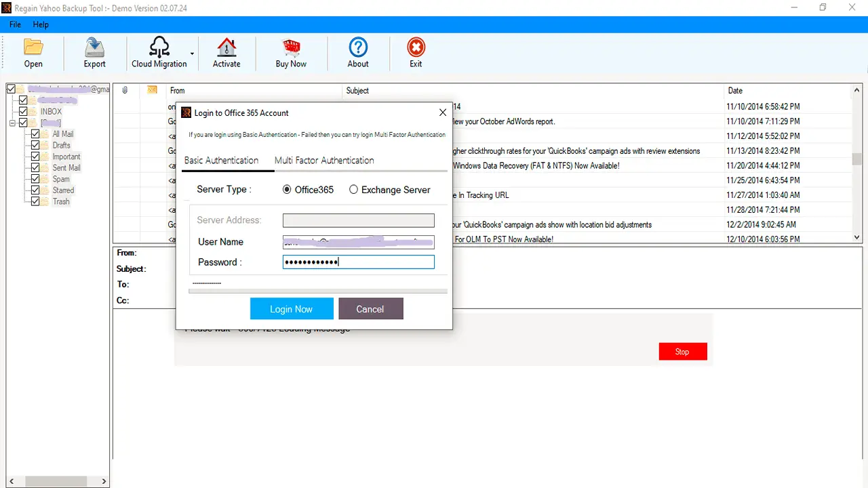Select the message dated 11/20/2014 4:44:12 PM
The width and height of the screenshot is (868, 488).
(763, 165)
